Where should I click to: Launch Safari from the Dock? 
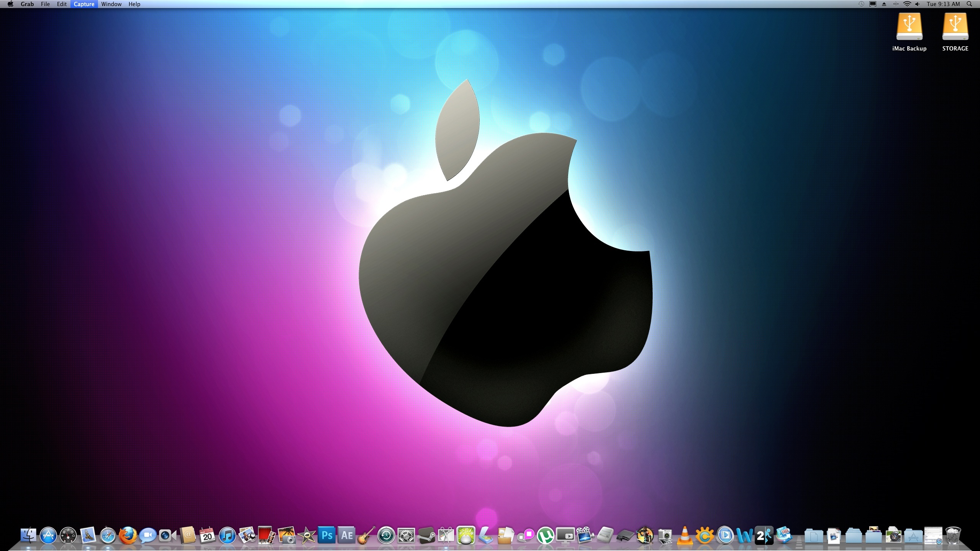pos(108,535)
